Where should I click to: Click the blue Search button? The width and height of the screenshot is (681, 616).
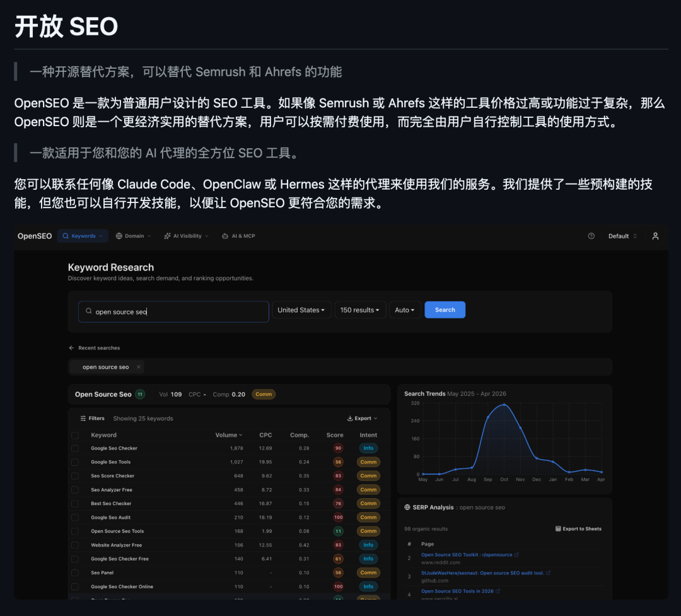tap(445, 310)
